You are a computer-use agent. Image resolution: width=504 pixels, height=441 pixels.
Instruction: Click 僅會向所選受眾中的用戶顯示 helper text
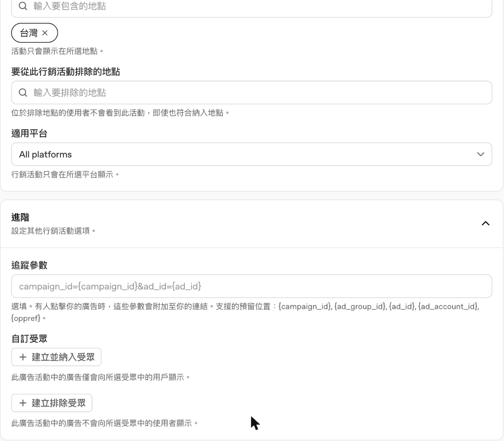click(x=101, y=378)
